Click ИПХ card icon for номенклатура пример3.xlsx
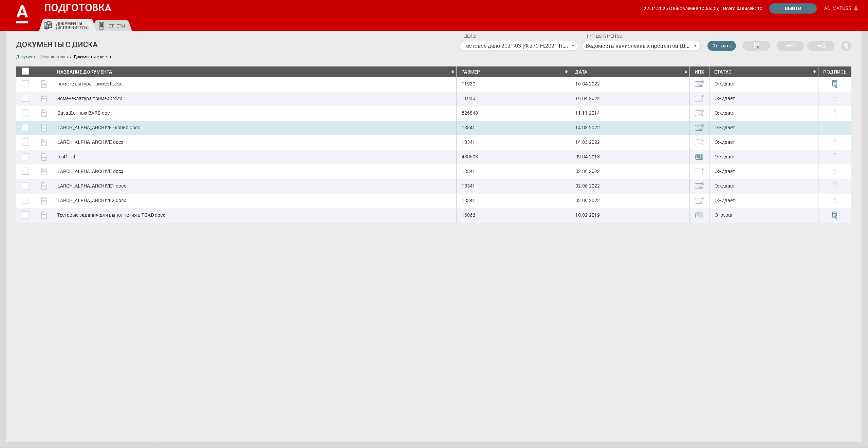The height and width of the screenshot is (448, 868). [x=699, y=98]
